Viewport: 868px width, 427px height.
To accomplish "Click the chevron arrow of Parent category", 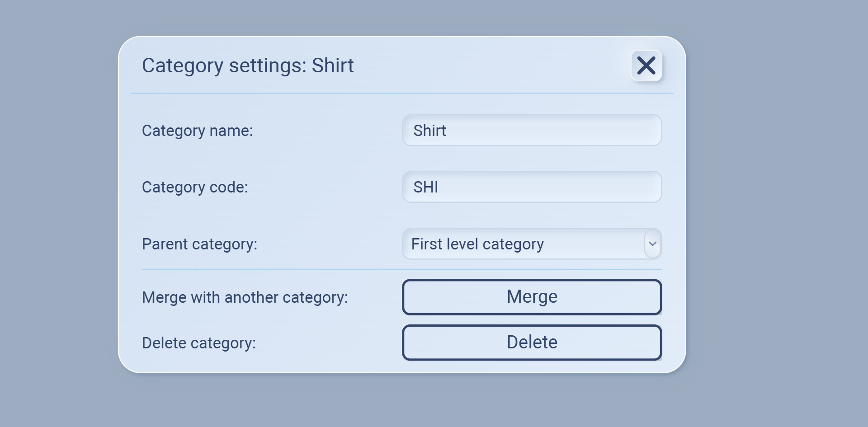I will [652, 244].
